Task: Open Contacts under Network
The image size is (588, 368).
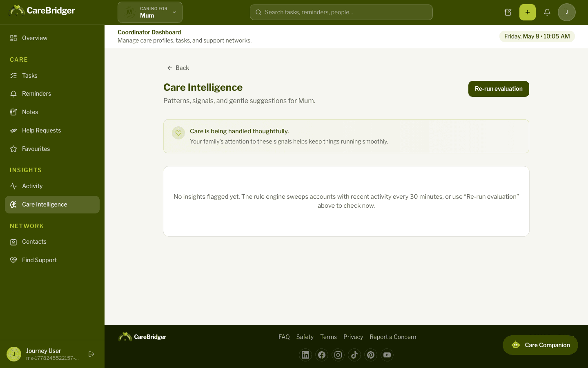Action: [x=52, y=242]
